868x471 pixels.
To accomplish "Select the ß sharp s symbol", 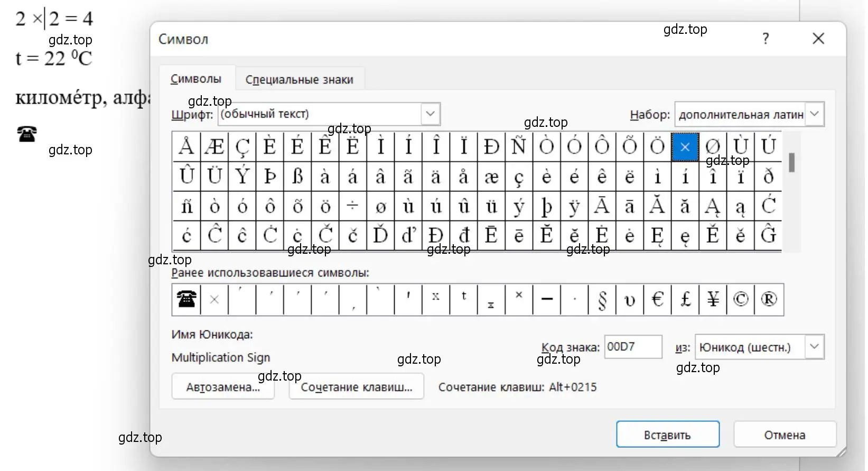I will (x=297, y=177).
